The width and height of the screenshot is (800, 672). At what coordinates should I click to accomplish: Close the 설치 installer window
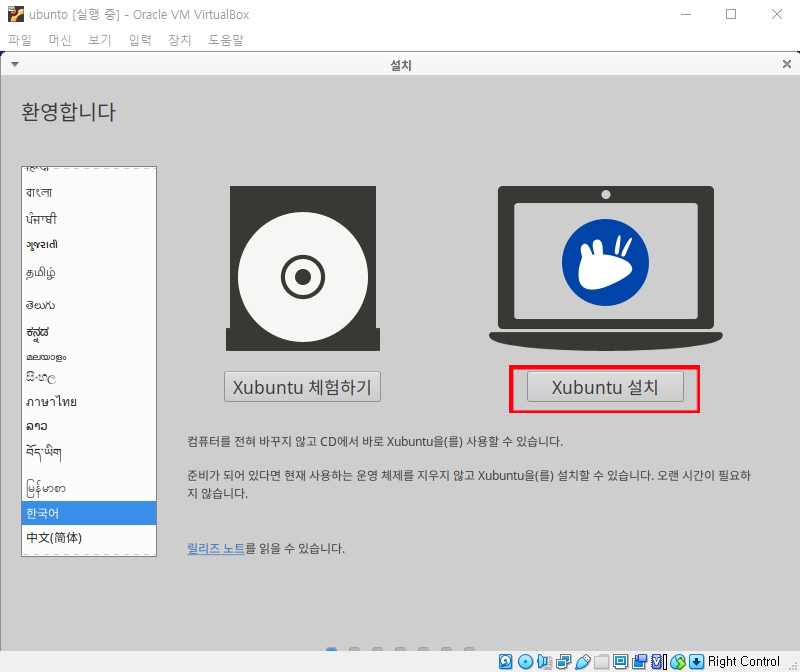pyautogui.click(x=787, y=64)
